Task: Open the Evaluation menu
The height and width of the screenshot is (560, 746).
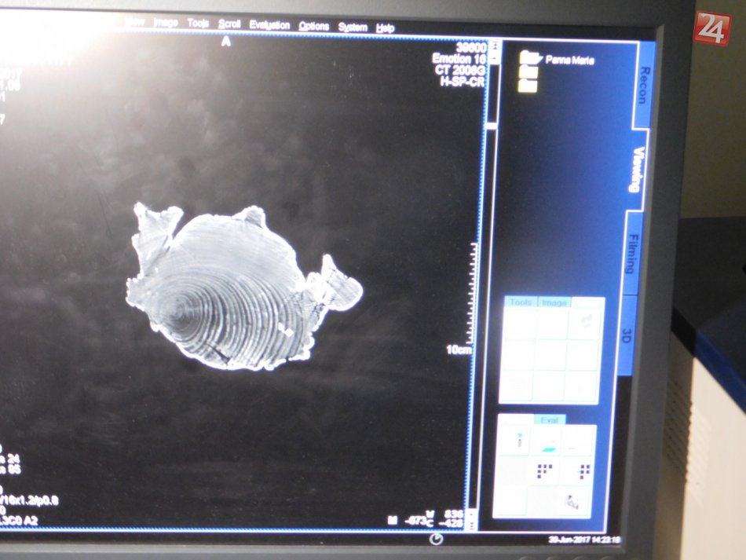Action: tap(269, 25)
